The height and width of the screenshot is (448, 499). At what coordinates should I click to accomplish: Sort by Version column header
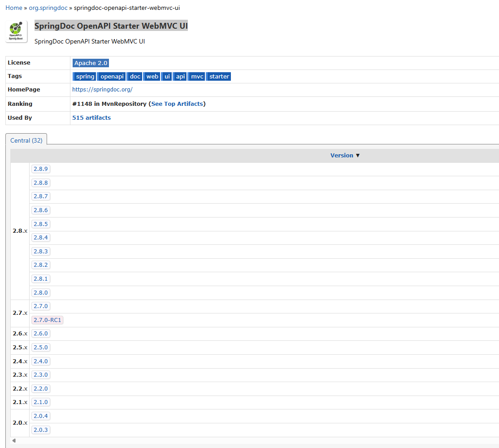coord(345,155)
